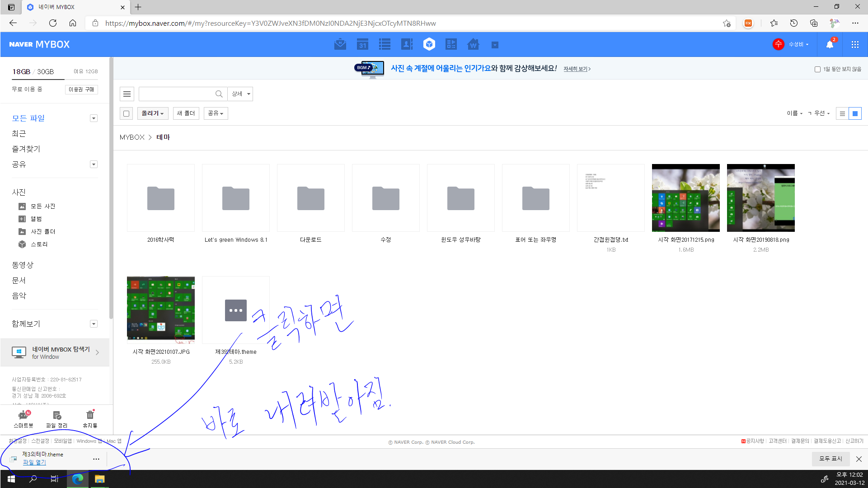The height and width of the screenshot is (488, 868).
Task: Open the 휴지통 trash icon
Action: [x=90, y=415]
